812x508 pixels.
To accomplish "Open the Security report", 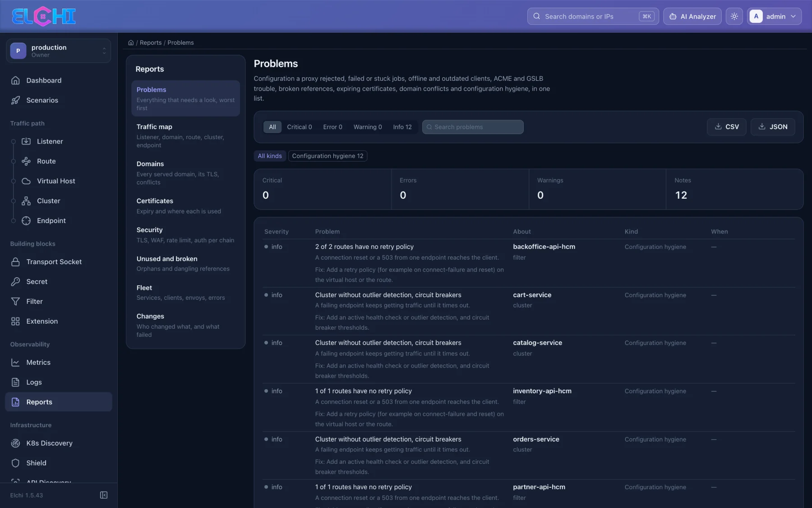I will coord(185,234).
